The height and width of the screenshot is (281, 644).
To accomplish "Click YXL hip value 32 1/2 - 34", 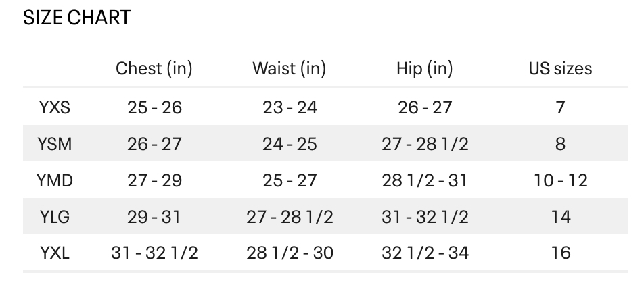I will click(x=425, y=253).
